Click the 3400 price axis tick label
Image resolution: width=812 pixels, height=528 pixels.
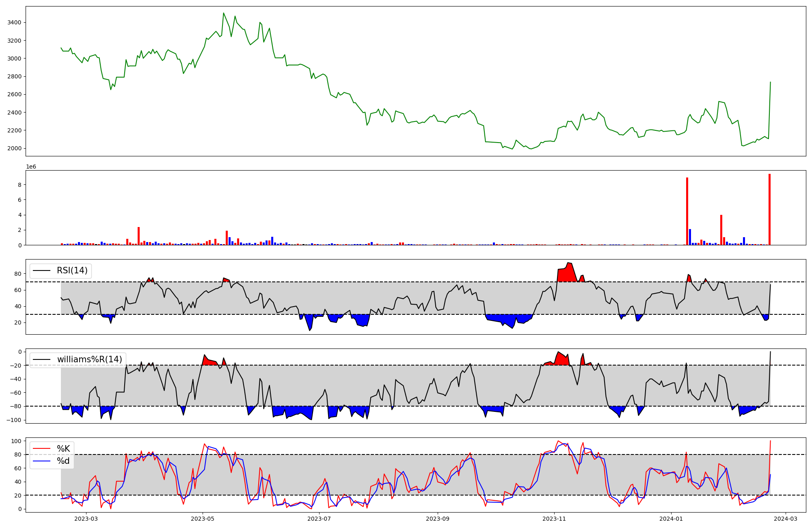pyautogui.click(x=15, y=22)
